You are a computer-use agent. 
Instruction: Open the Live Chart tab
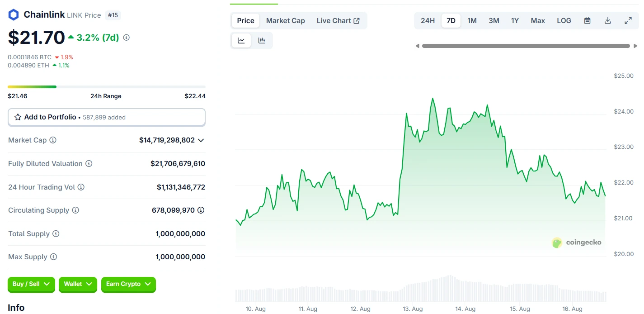(338, 21)
